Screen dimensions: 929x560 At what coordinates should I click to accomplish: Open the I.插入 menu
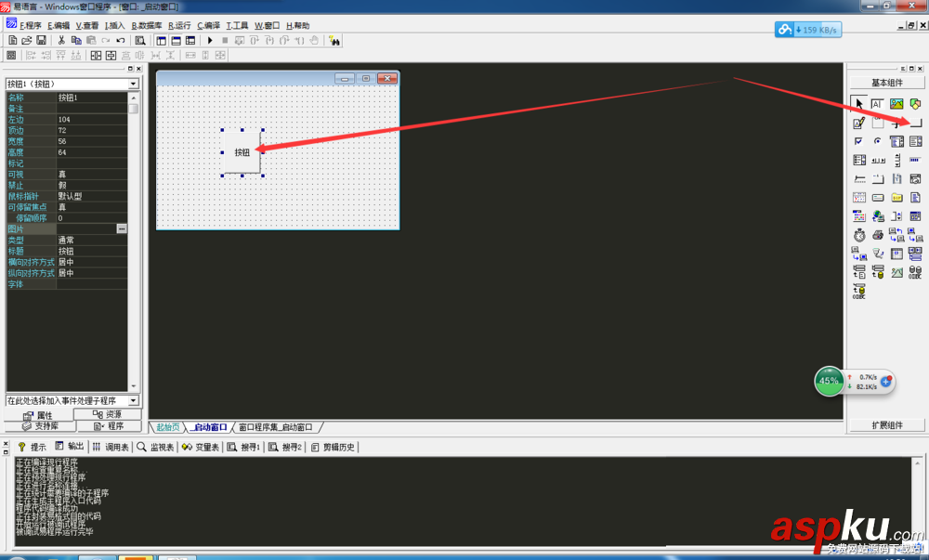tap(115, 25)
